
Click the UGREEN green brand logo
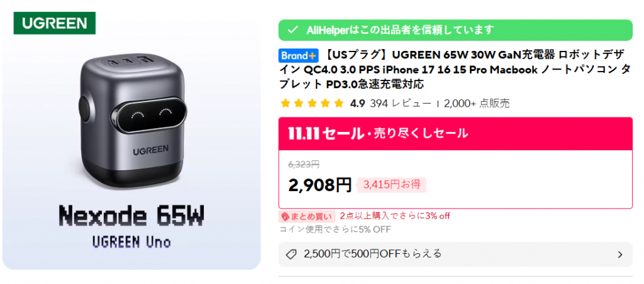click(x=55, y=23)
